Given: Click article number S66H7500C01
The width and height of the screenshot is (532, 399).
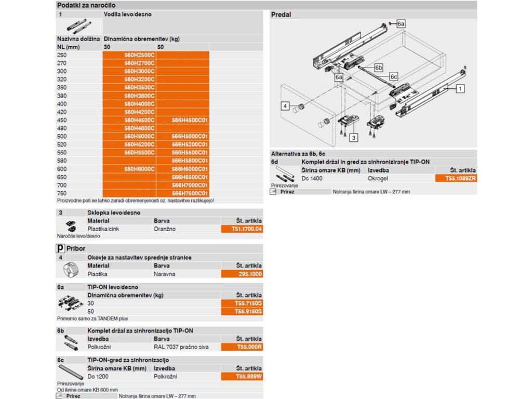Looking at the screenshot, I should [x=190, y=193].
